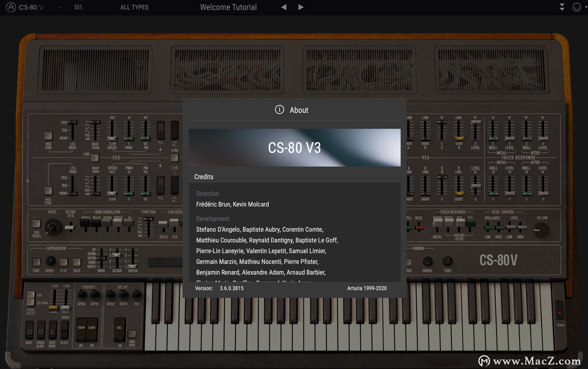This screenshot has height=369, width=588.
Task: Click the Credits heading
Action: tap(204, 177)
